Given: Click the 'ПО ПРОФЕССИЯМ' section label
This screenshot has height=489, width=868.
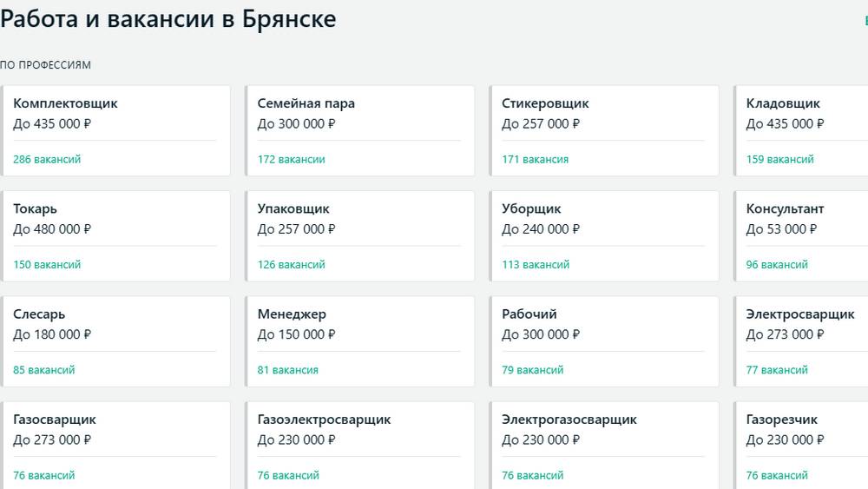Looking at the screenshot, I should click(x=45, y=65).
